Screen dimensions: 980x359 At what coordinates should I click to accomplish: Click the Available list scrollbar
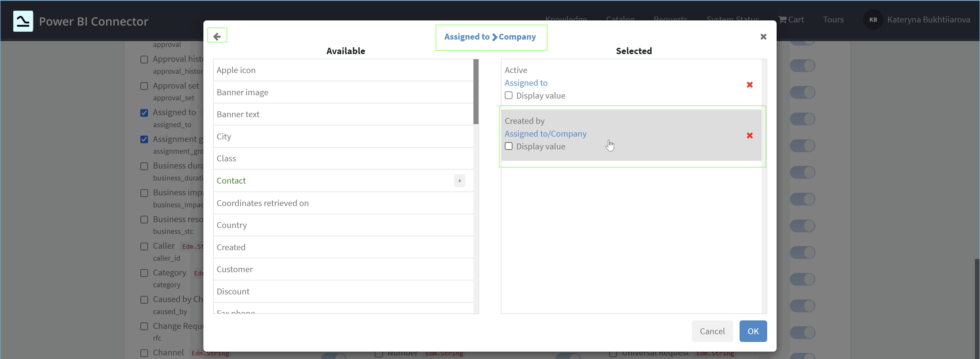click(x=475, y=92)
